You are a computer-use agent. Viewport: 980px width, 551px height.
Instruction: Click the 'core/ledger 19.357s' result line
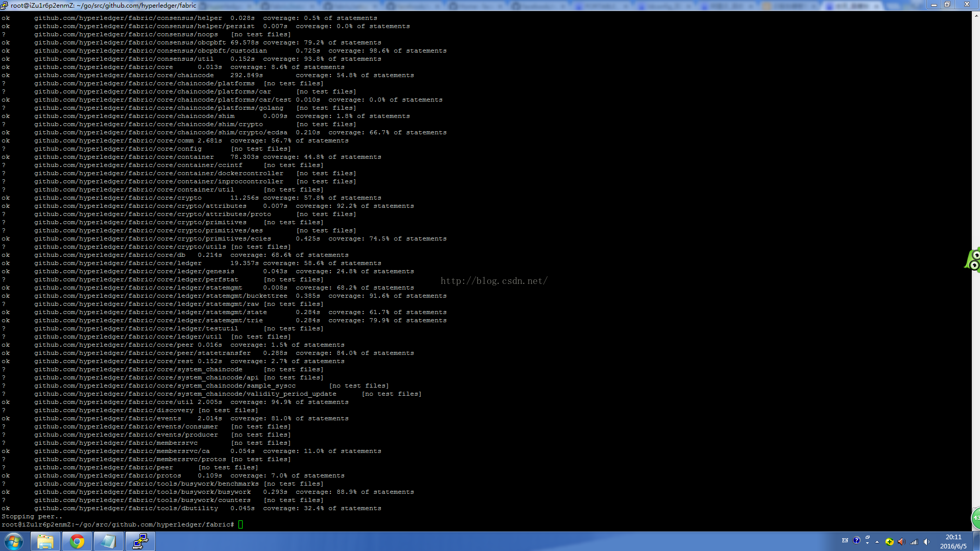[x=192, y=263]
